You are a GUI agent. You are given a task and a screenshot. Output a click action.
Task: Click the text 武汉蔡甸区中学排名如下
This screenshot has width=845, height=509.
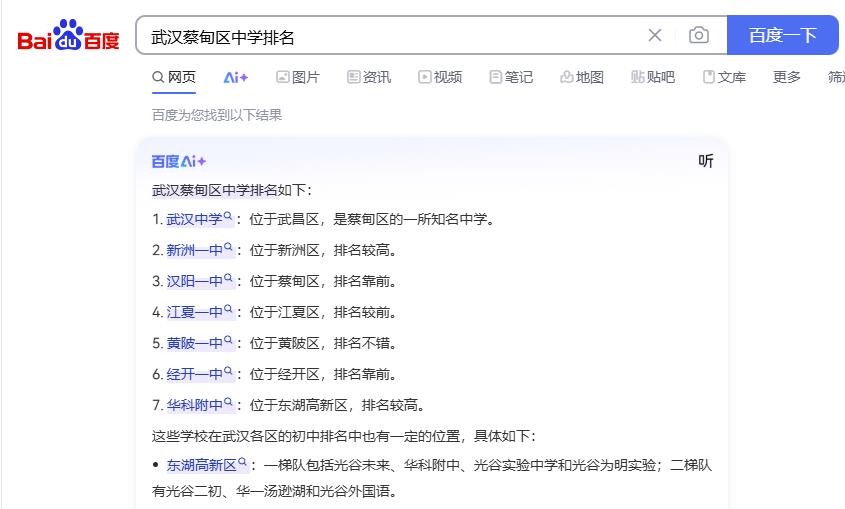[232, 190]
